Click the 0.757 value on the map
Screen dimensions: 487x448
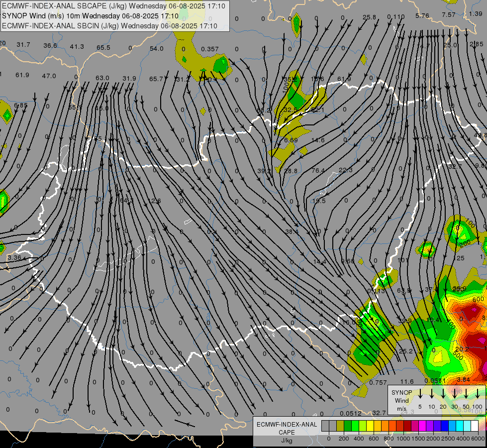pos(378,382)
